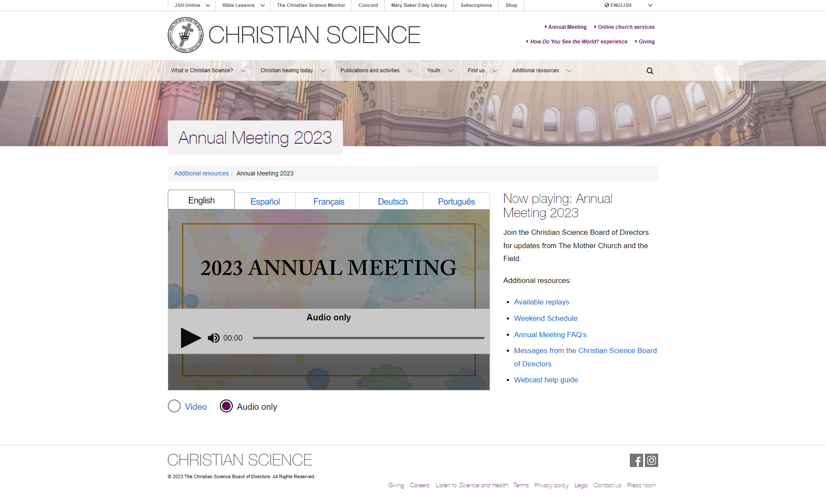Open Available replays link

pyautogui.click(x=542, y=302)
